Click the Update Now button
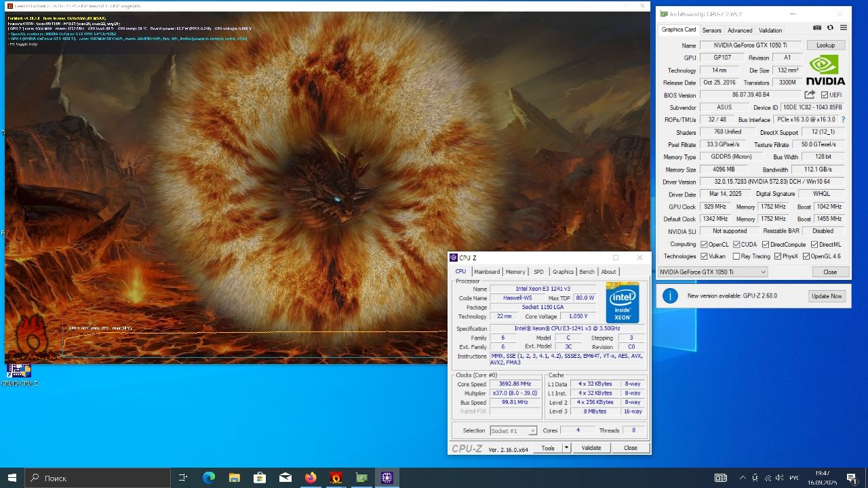 pos(827,296)
